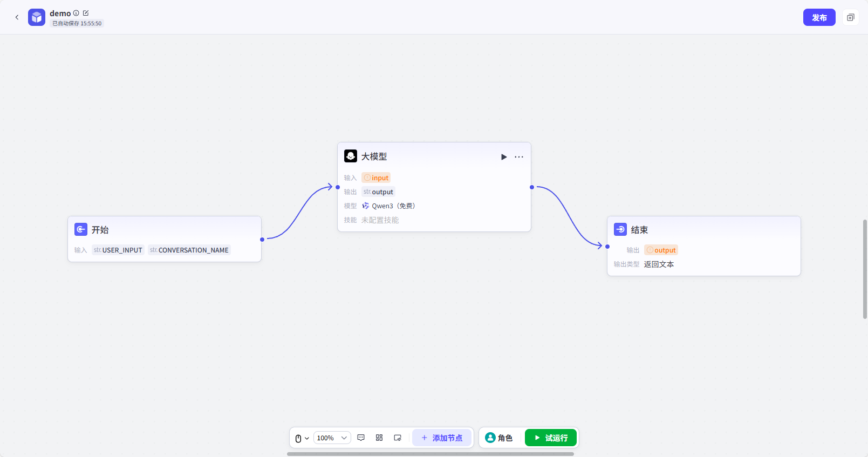Viewport: 868px width, 457px height.
Task: Open the panel icon right of 发布
Action: click(x=850, y=17)
